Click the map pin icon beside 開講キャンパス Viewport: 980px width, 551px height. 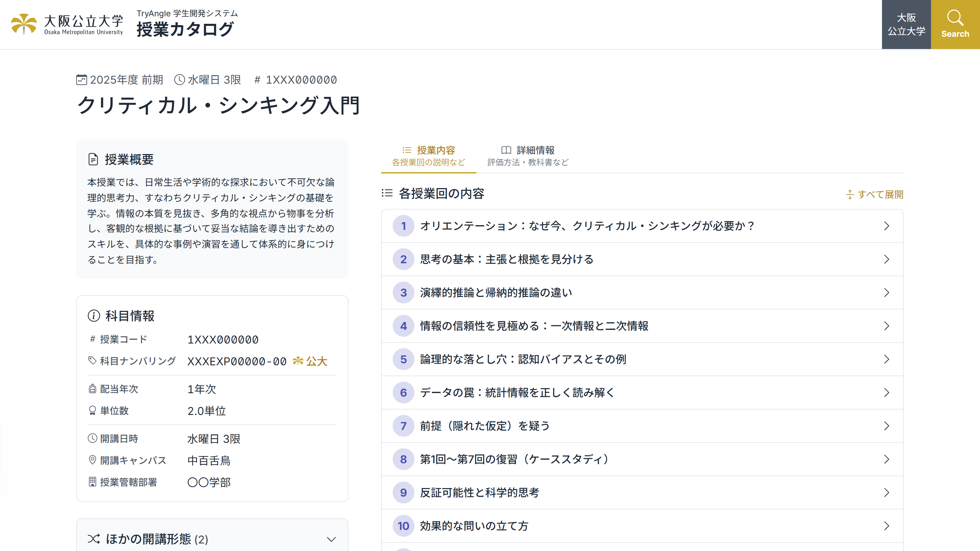coord(92,460)
